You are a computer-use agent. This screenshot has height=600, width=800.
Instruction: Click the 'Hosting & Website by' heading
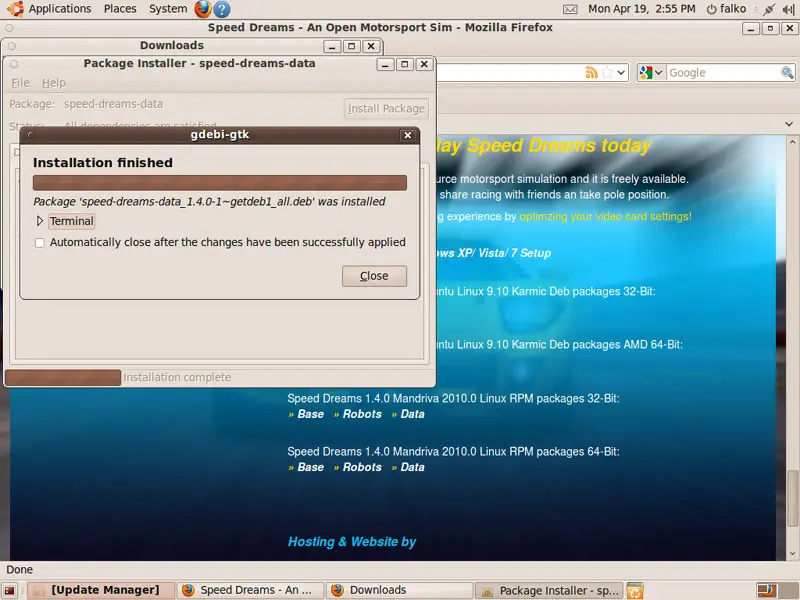coord(352,542)
